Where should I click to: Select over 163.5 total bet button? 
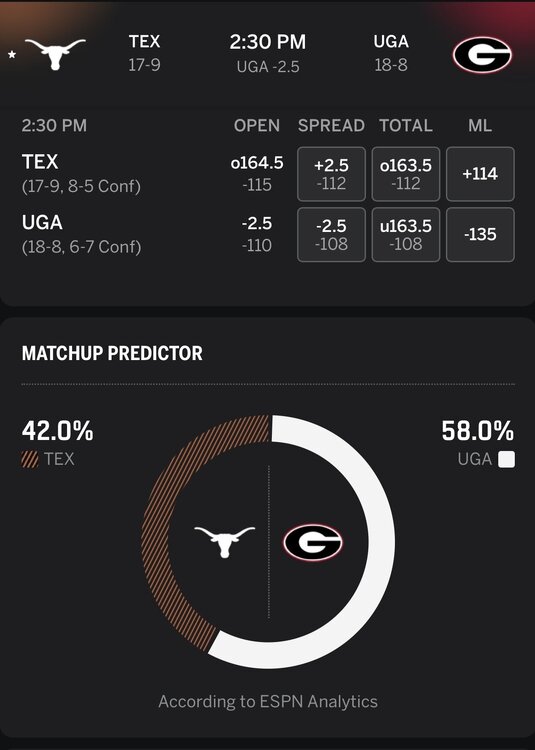406,174
